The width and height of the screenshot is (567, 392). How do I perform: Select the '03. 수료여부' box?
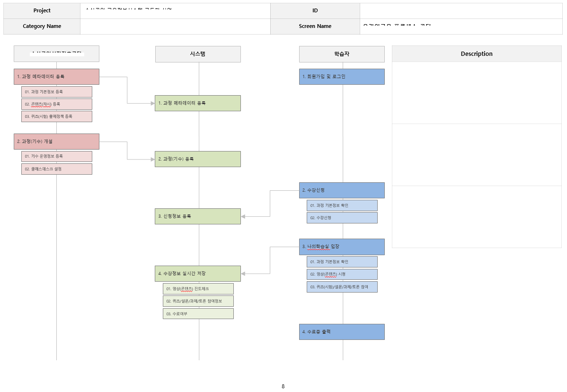click(x=198, y=313)
